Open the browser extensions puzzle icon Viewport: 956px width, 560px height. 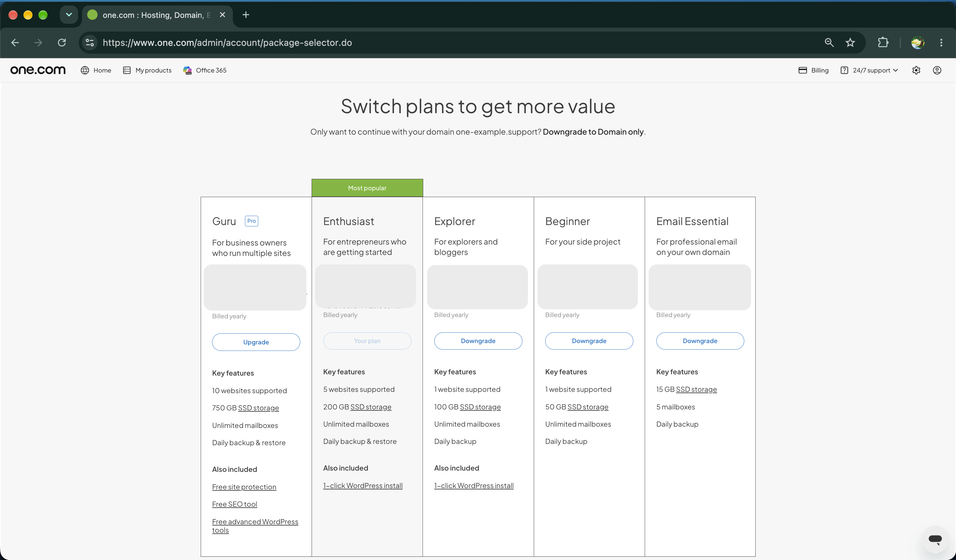(883, 43)
